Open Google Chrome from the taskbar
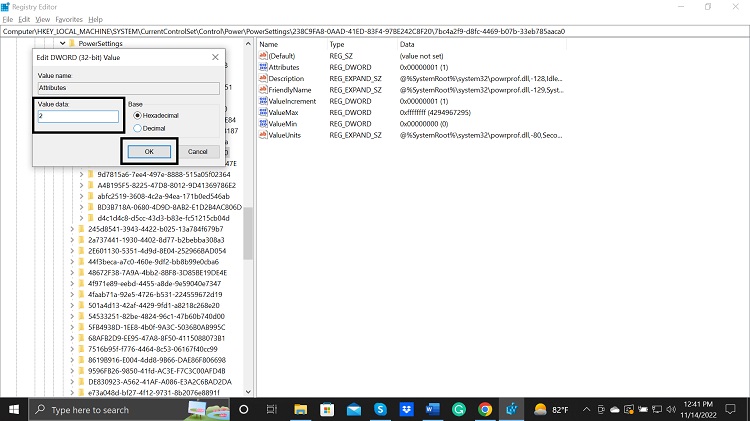750x421 pixels. pyautogui.click(x=485, y=409)
